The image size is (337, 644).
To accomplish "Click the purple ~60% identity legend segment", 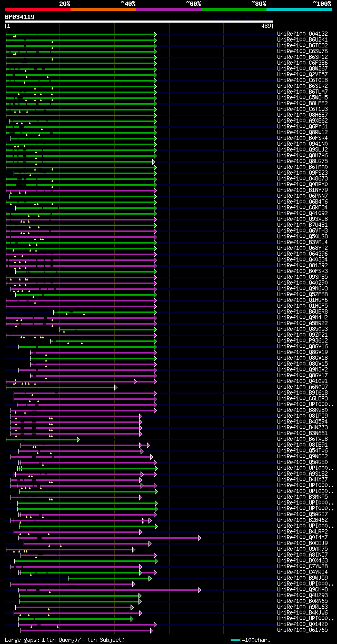I will click(x=168, y=9).
